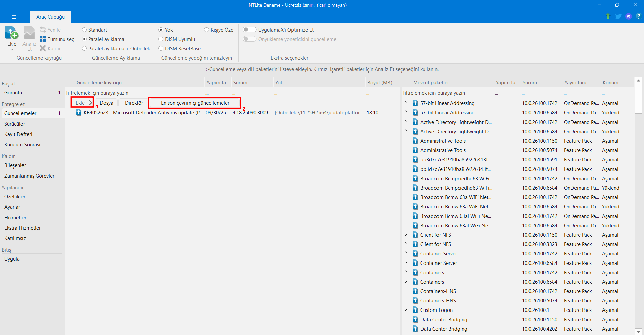644x335 pixels.
Task: Click the Broadcom Bcmpciedhd63 10.0.26100.1742 package icon
Action: pos(415,179)
